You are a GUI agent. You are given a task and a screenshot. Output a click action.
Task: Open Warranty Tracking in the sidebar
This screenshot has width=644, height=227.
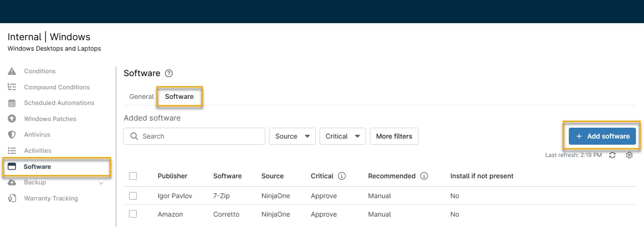click(x=51, y=199)
